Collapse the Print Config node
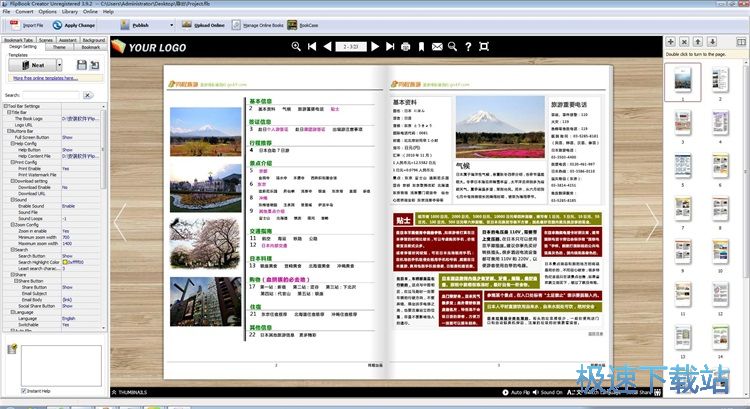The height and width of the screenshot is (409, 750). tap(12, 162)
